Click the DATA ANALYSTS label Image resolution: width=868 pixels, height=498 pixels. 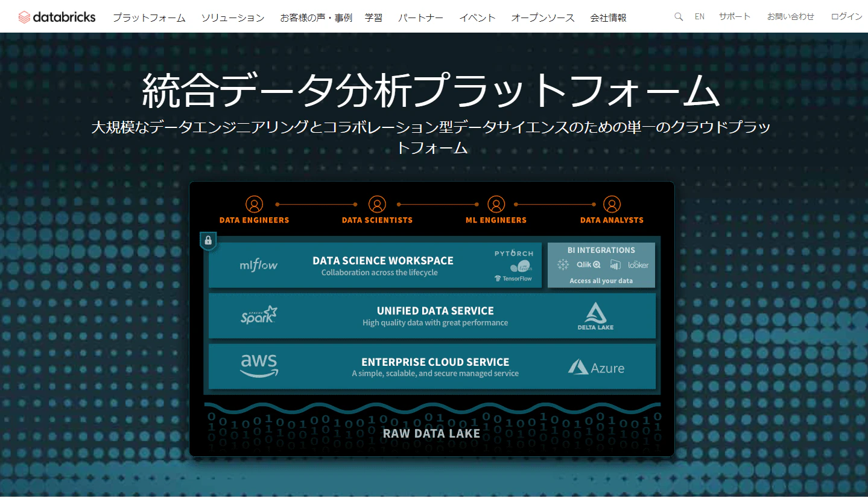click(x=612, y=220)
